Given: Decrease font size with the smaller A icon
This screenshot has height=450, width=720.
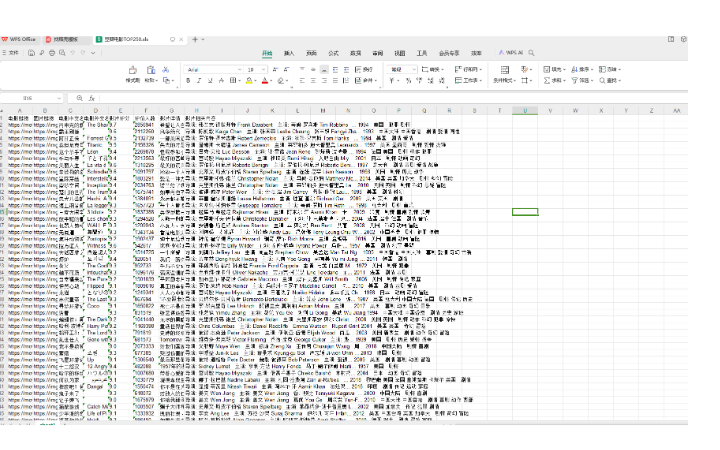Looking at the screenshot, I should [286, 69].
